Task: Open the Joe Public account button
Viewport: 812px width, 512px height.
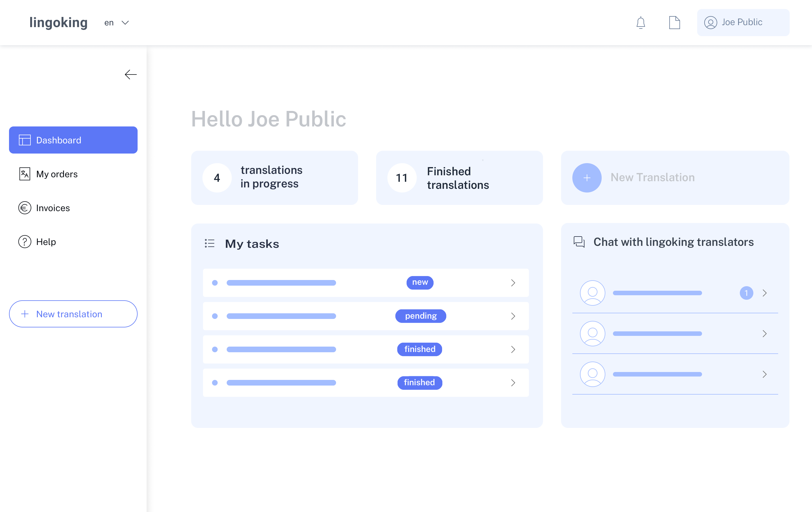Action: click(743, 23)
